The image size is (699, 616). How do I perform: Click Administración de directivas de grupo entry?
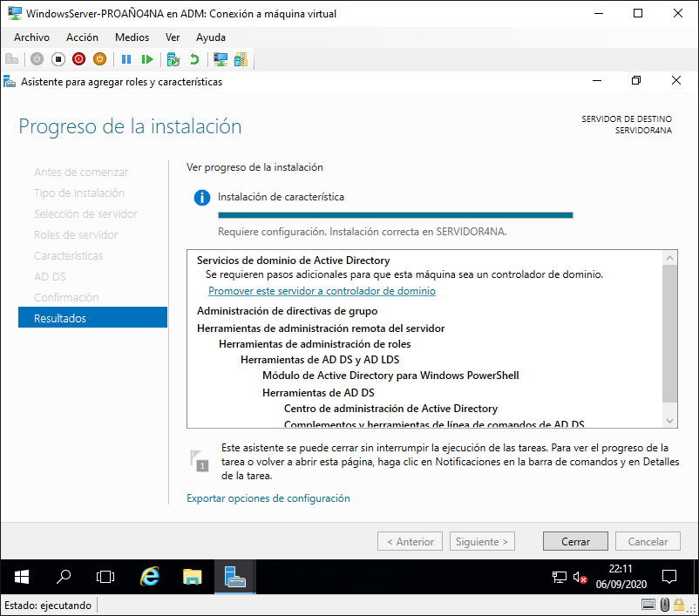287,311
